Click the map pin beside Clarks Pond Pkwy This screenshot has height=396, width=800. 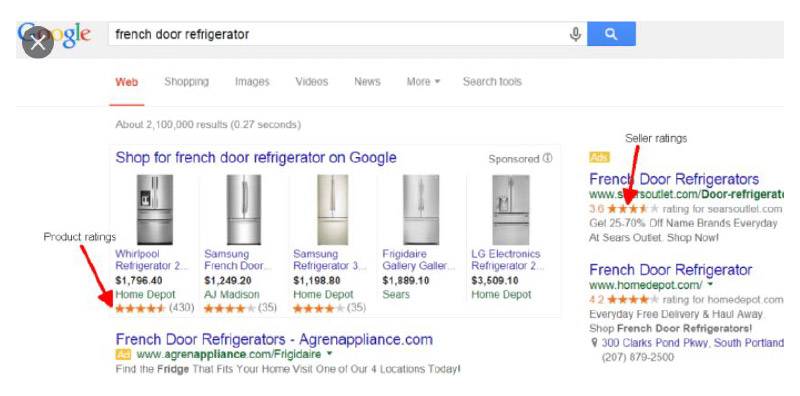coord(594,343)
